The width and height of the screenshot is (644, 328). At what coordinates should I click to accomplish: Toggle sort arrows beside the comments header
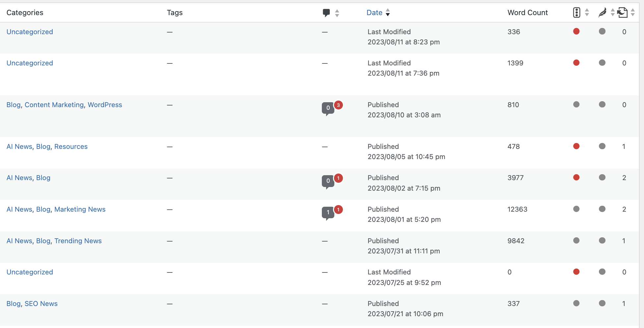(337, 13)
